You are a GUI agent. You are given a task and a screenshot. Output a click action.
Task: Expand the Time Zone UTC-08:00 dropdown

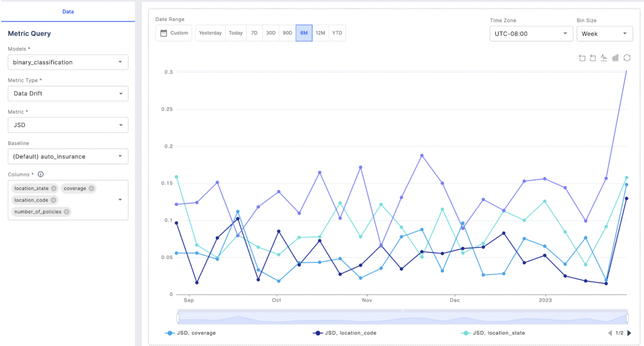531,34
